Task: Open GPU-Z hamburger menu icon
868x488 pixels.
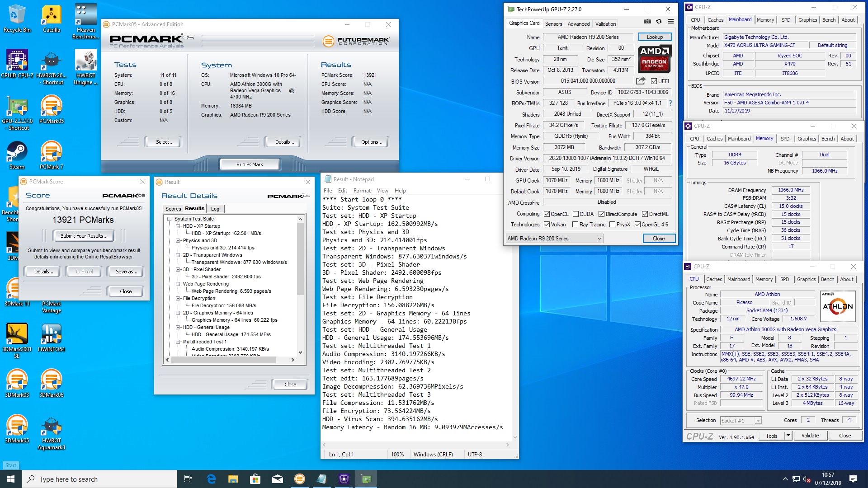Action: pyautogui.click(x=671, y=21)
